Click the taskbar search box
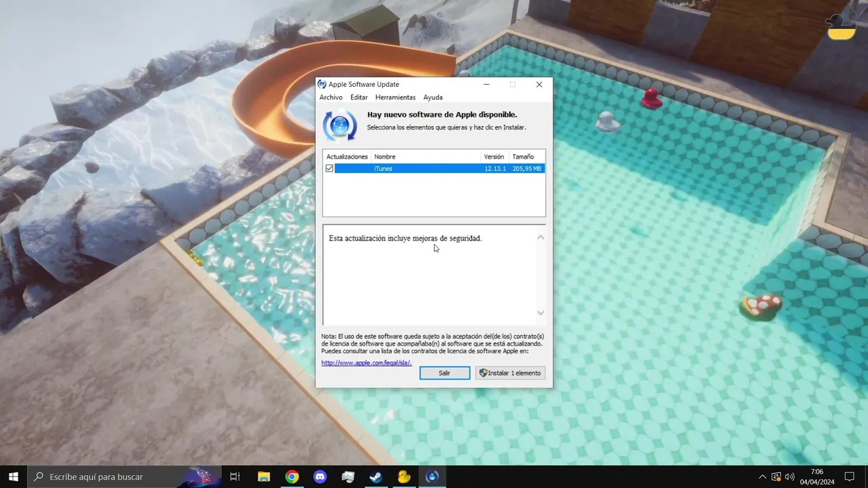Screen dimensions: 868x488 [x=124, y=476]
